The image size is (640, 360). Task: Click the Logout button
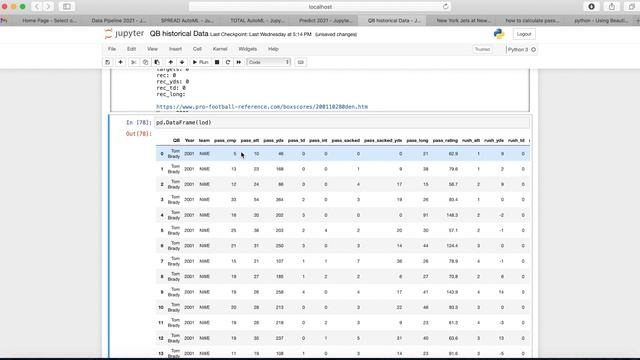coord(524,34)
